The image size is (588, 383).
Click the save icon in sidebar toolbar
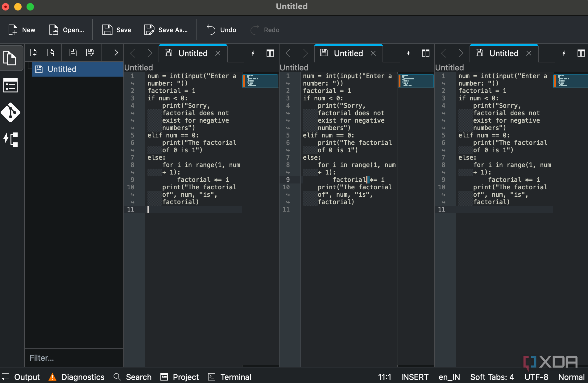73,53
